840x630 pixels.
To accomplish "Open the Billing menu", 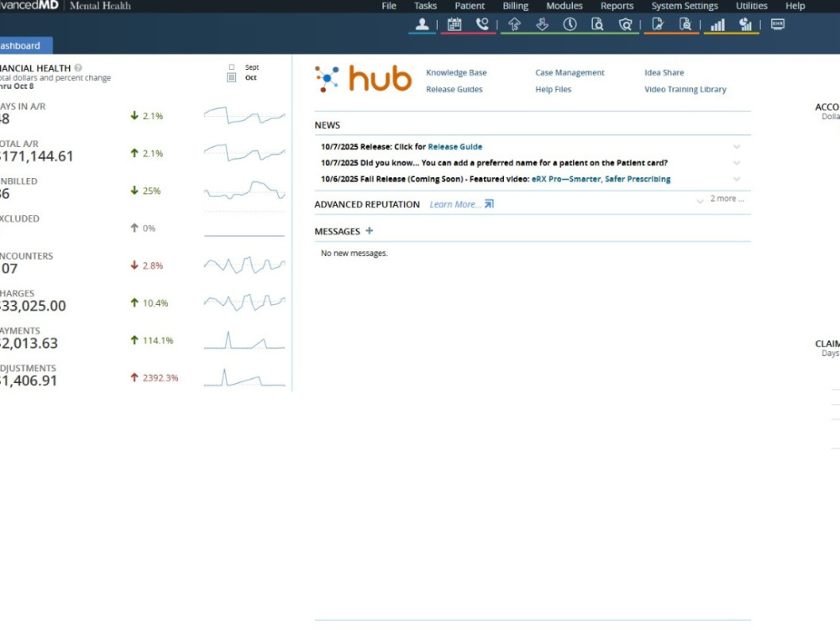I will (516, 6).
